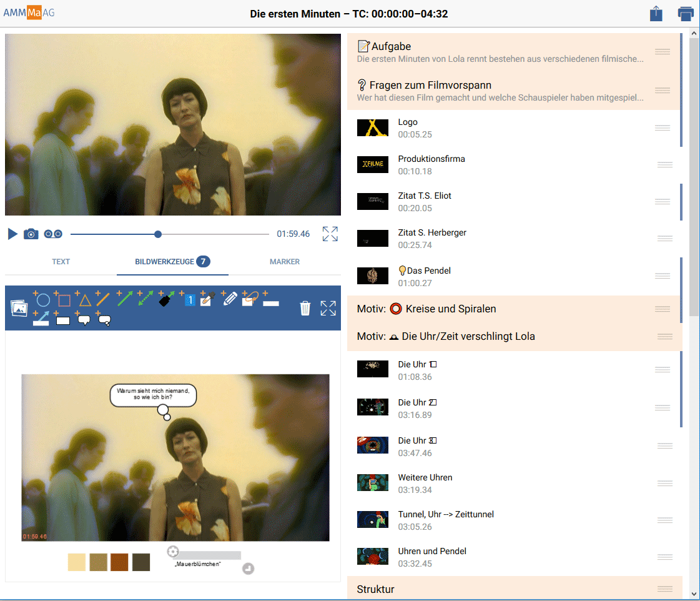700x601 pixels.
Task: Pick the light cream color swatch
Action: tap(77, 562)
